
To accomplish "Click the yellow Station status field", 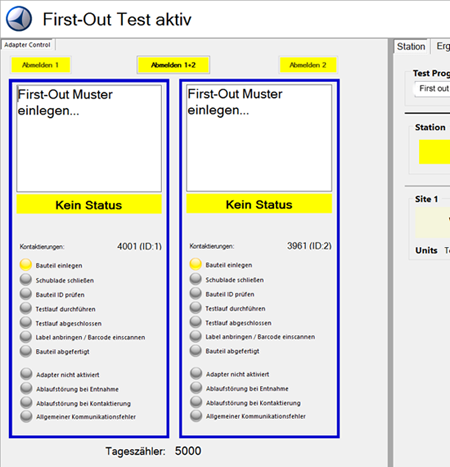I will click(434, 152).
